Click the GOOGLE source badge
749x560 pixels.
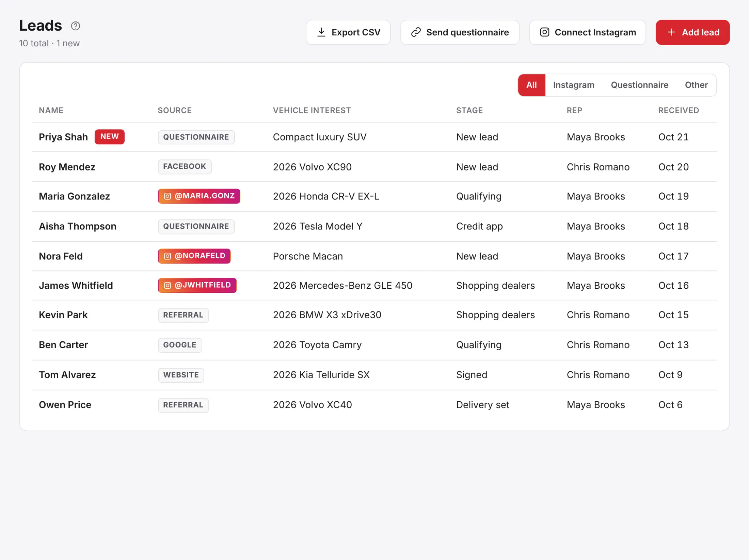point(180,345)
